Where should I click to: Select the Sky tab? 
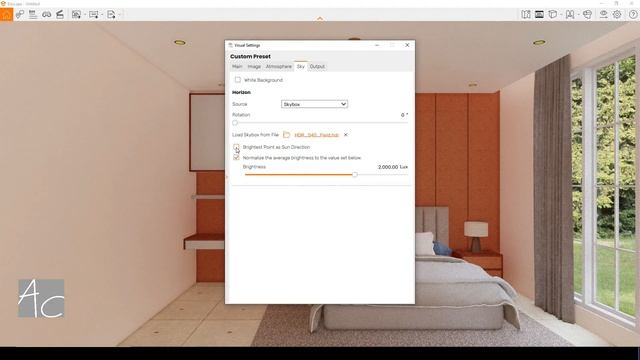(x=301, y=67)
